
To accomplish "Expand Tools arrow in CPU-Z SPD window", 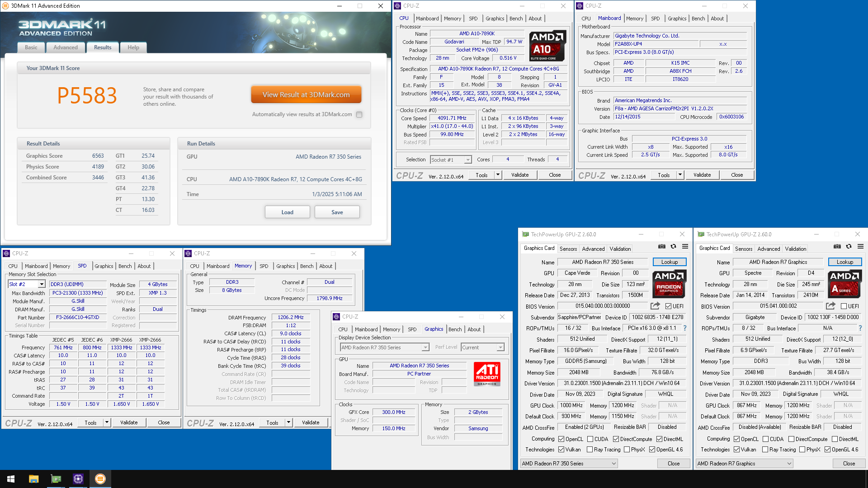I will (107, 422).
